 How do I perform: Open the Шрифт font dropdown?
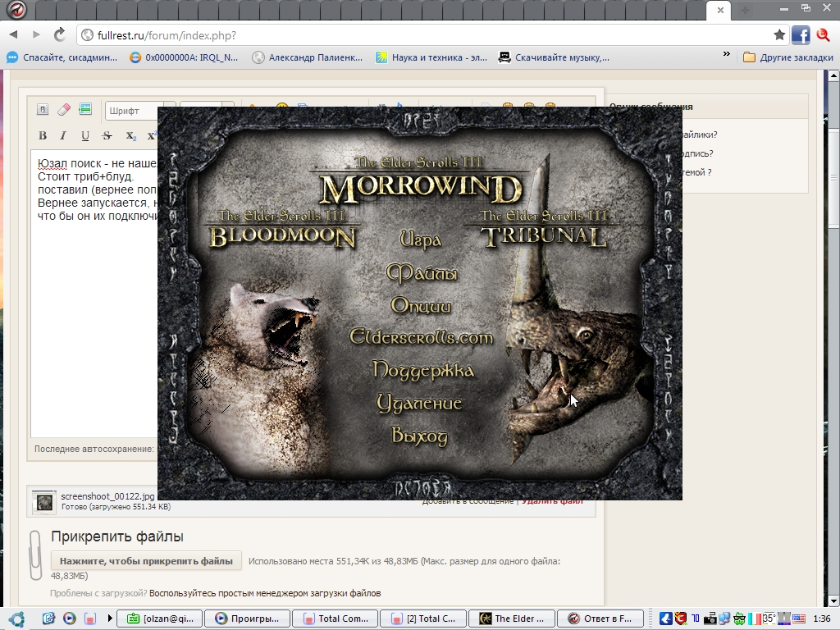coord(135,111)
